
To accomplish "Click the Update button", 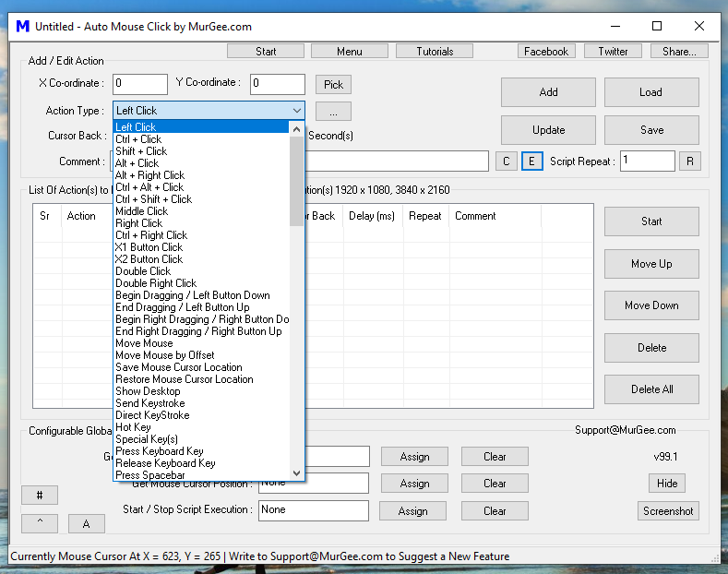I will point(548,130).
